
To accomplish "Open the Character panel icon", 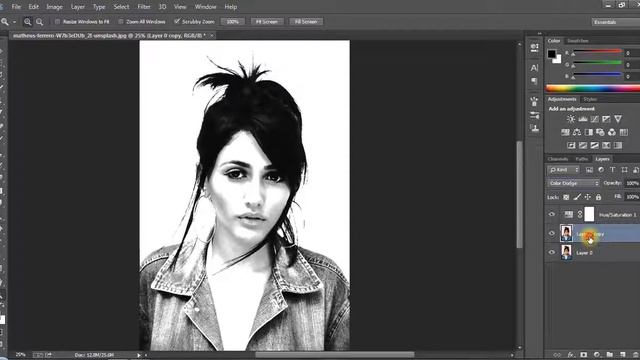I will [534, 68].
